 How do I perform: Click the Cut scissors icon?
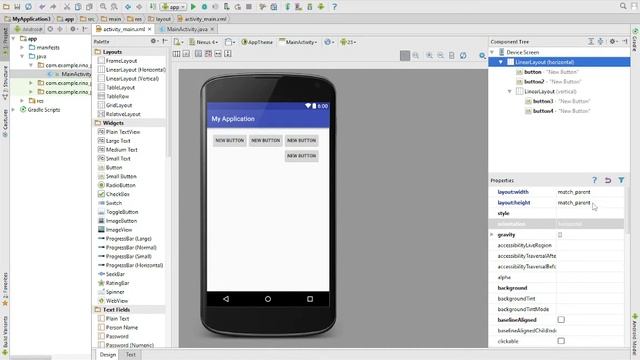[x=67, y=7]
